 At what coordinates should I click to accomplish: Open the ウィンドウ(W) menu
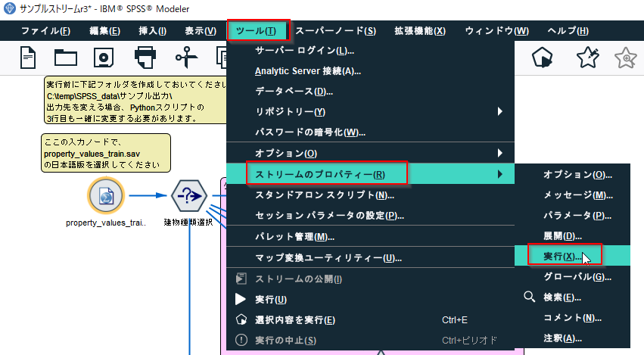tap(497, 31)
